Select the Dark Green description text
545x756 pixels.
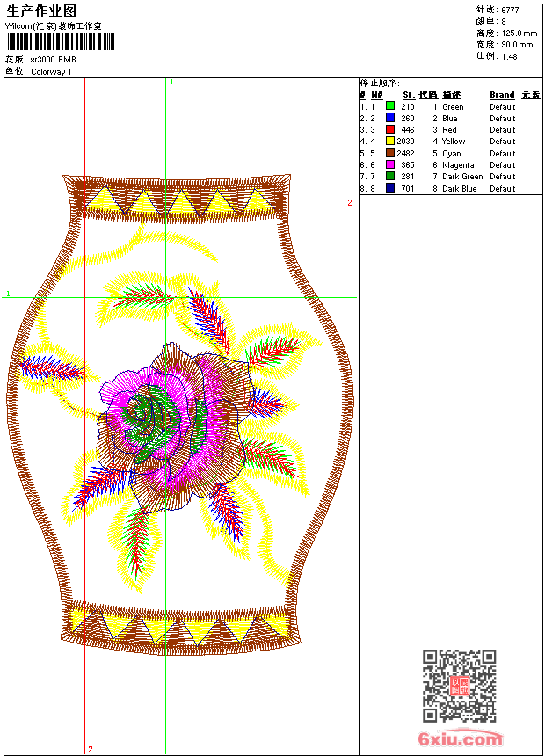(462, 177)
